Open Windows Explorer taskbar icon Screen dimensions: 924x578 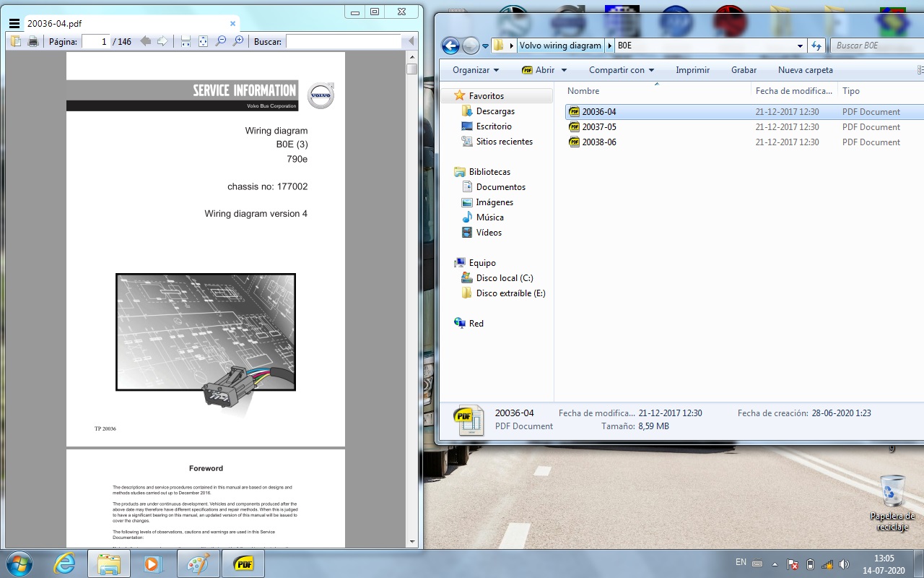coord(109,564)
